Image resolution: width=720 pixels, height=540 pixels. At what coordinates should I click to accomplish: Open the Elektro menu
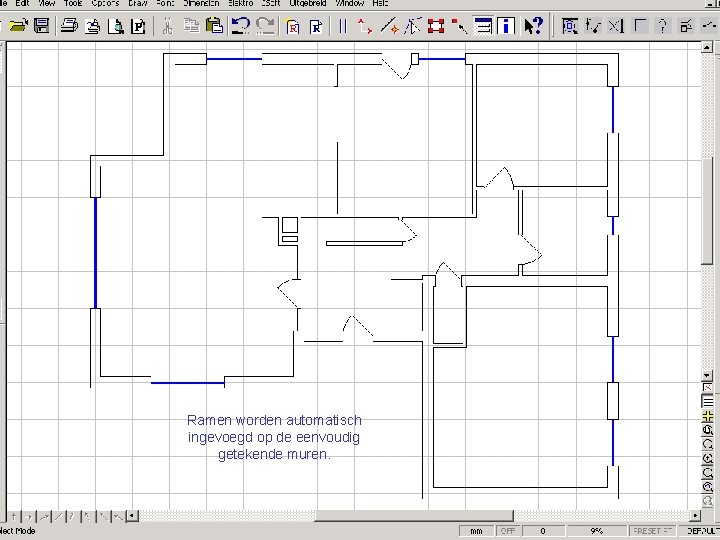[x=240, y=4]
